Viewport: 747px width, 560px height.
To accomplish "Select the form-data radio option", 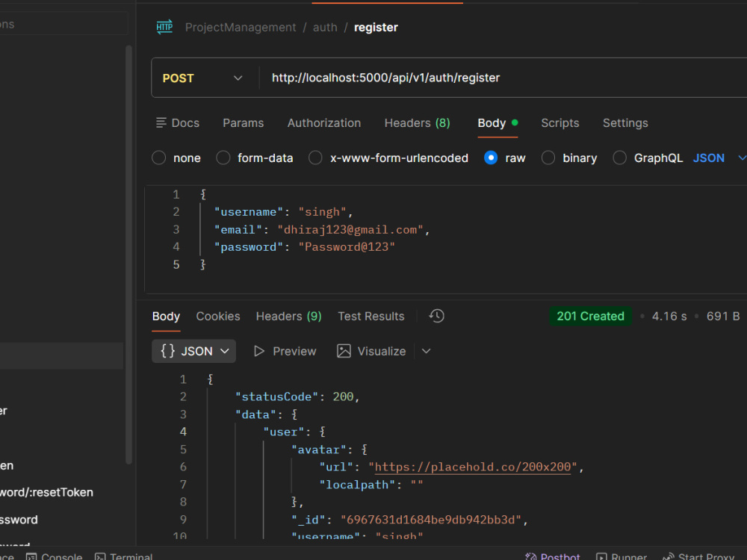I will tap(223, 158).
